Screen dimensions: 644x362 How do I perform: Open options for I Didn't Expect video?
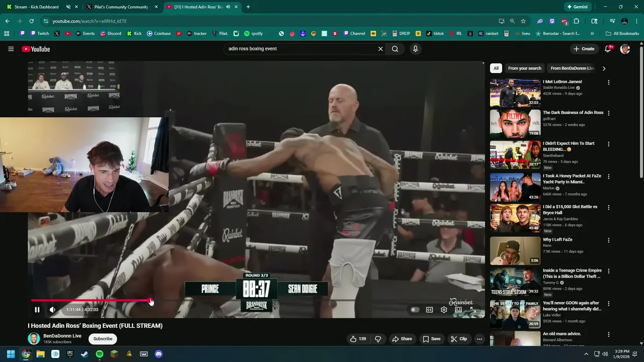coord(609,144)
